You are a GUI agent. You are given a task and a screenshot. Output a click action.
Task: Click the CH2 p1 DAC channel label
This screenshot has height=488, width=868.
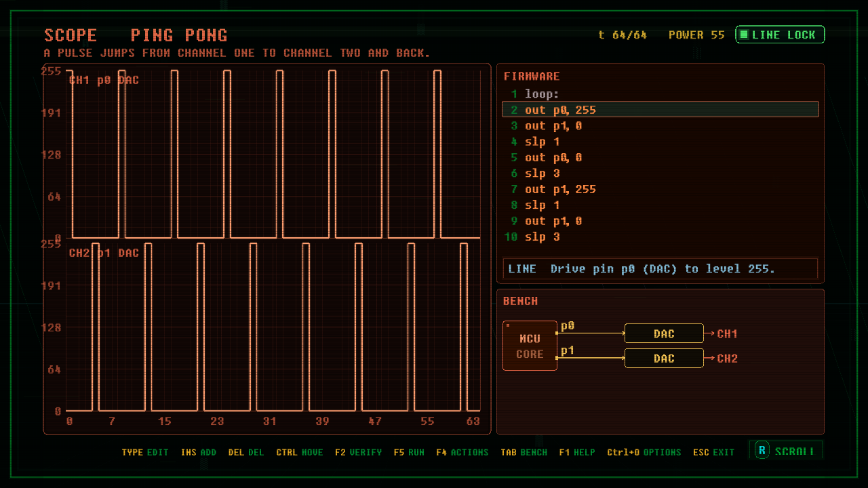point(104,253)
